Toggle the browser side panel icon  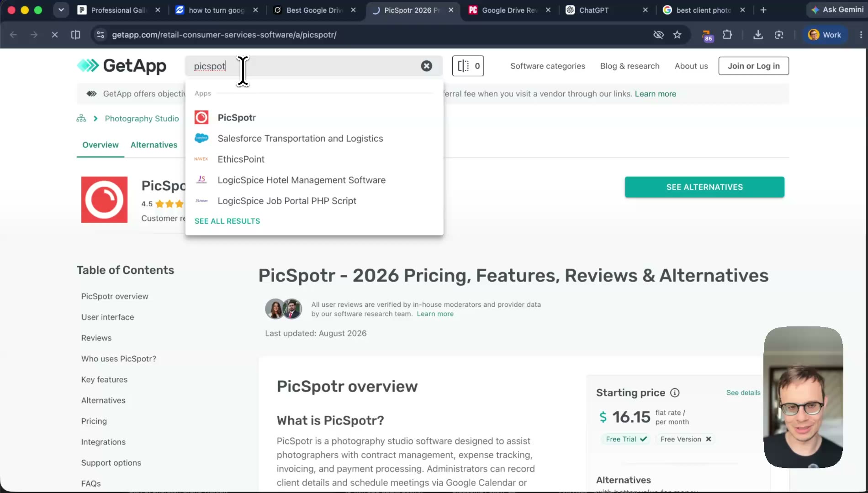click(x=76, y=35)
